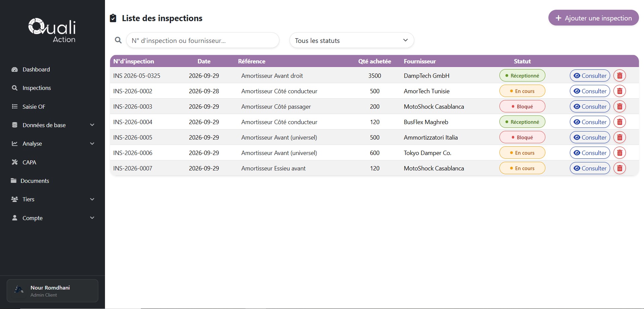
Task: Consult inspection INS 2026-05-0325
Action: [590, 75]
